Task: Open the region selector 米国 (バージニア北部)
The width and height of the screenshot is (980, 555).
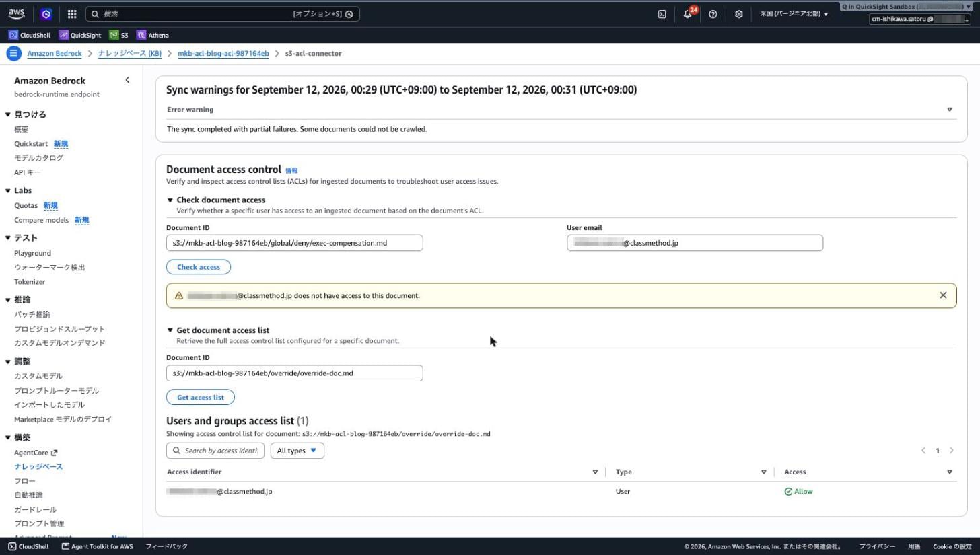Action: [794, 14]
